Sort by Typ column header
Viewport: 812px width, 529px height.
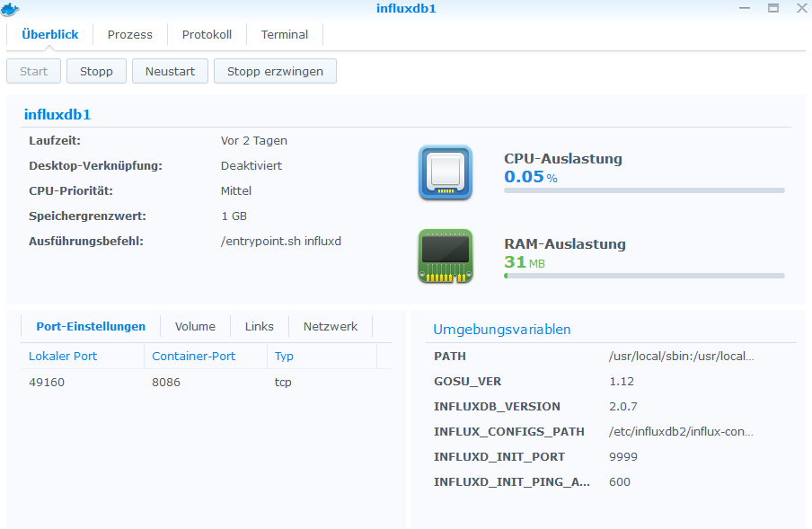[322, 357]
